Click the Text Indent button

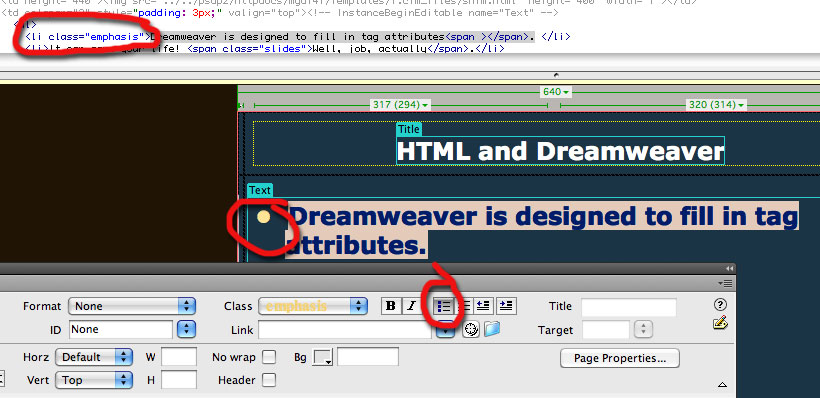click(x=506, y=305)
